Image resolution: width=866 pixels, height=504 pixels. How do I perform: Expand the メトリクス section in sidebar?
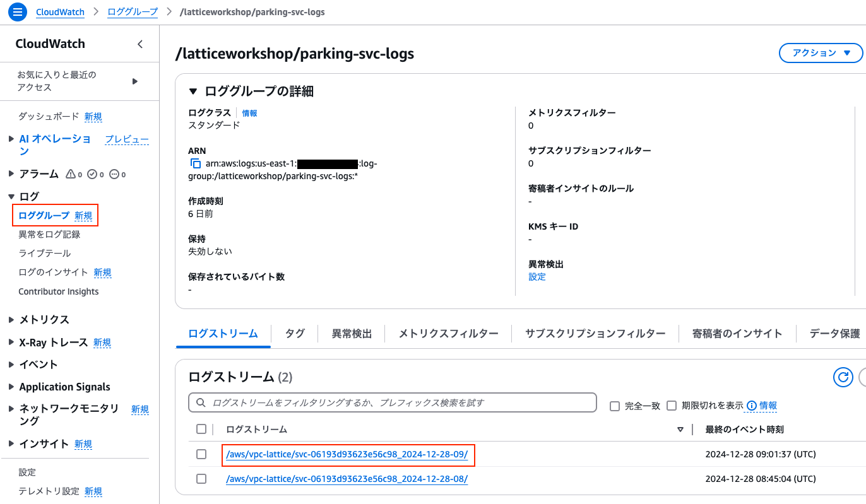click(x=11, y=320)
